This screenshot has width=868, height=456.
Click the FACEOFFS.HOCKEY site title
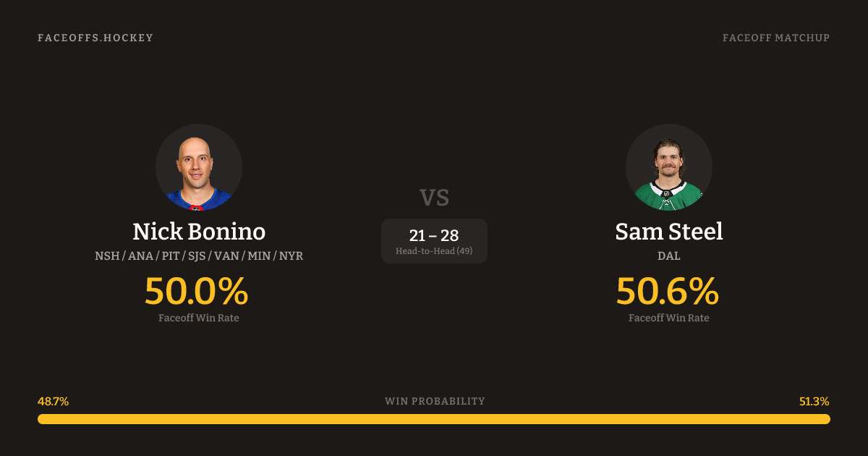[95, 38]
